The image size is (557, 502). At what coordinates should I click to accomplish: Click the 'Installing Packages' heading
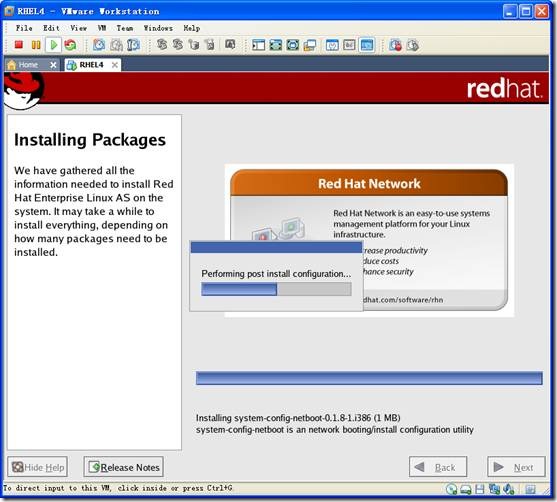point(90,140)
